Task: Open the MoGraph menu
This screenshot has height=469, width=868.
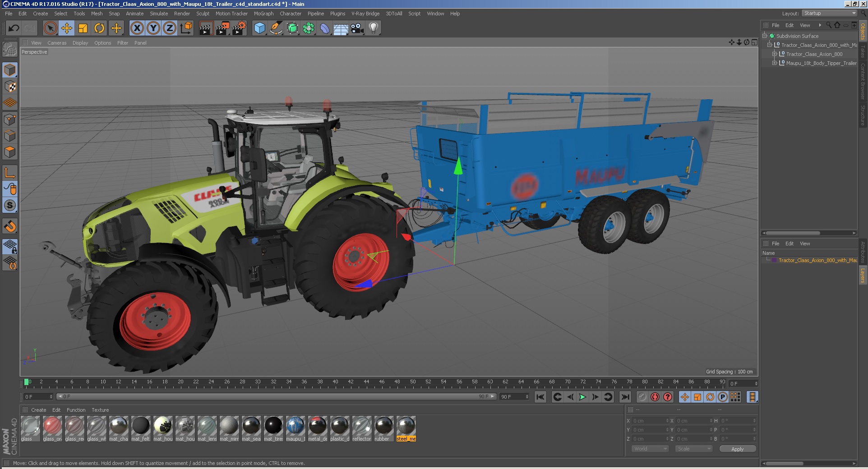Action: tap(263, 14)
